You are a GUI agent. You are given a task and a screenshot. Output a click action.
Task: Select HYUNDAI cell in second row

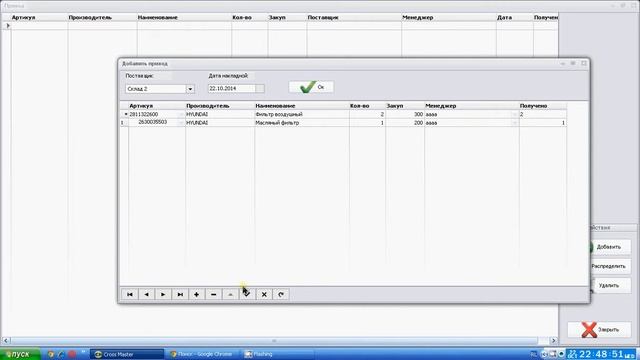click(x=220, y=122)
